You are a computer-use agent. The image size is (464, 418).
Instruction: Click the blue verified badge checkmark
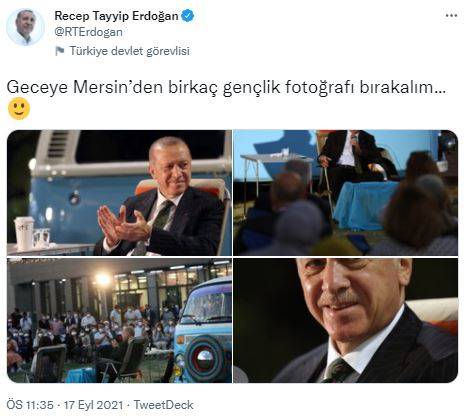pos(188,16)
